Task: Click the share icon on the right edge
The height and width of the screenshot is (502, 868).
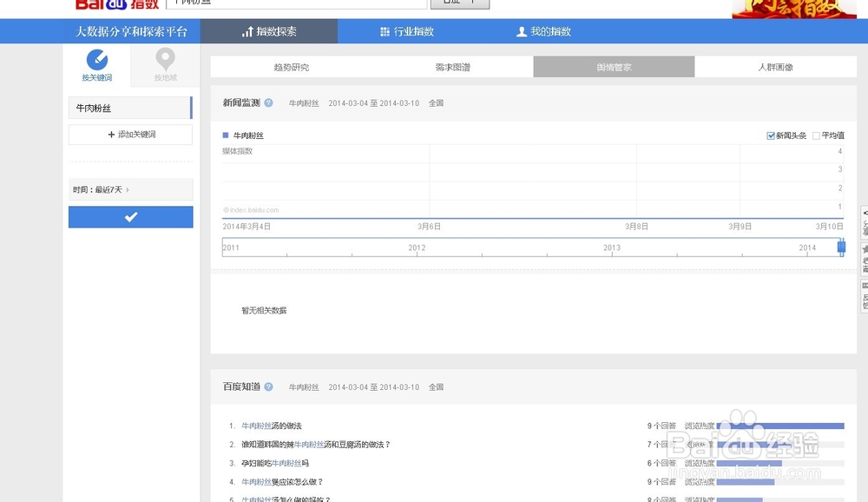Action: (864, 215)
